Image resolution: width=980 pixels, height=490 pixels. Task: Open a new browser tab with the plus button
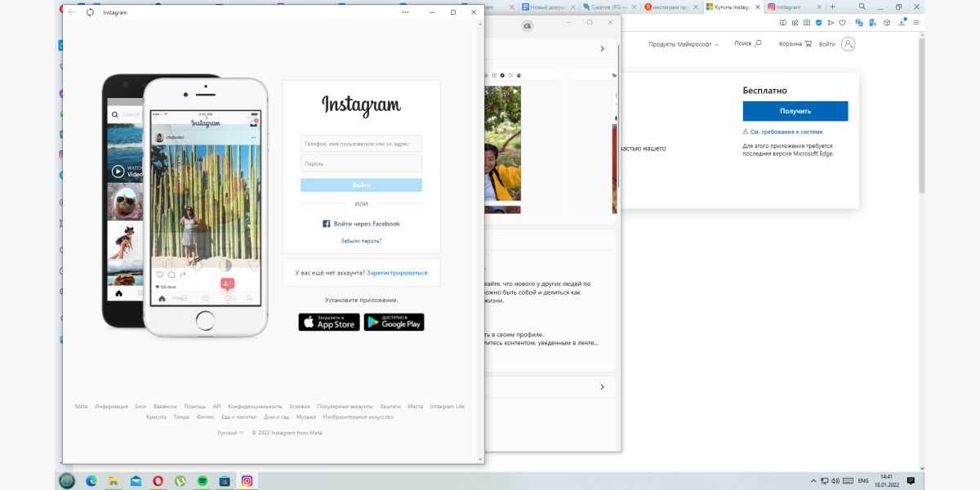pyautogui.click(x=832, y=7)
